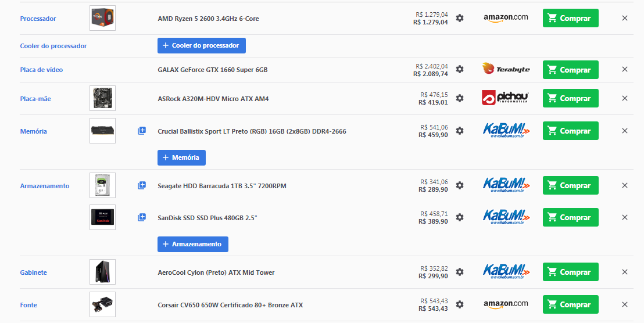
Task: Open gear settings for GALAX GeForce GTX 1660
Action: (x=460, y=69)
